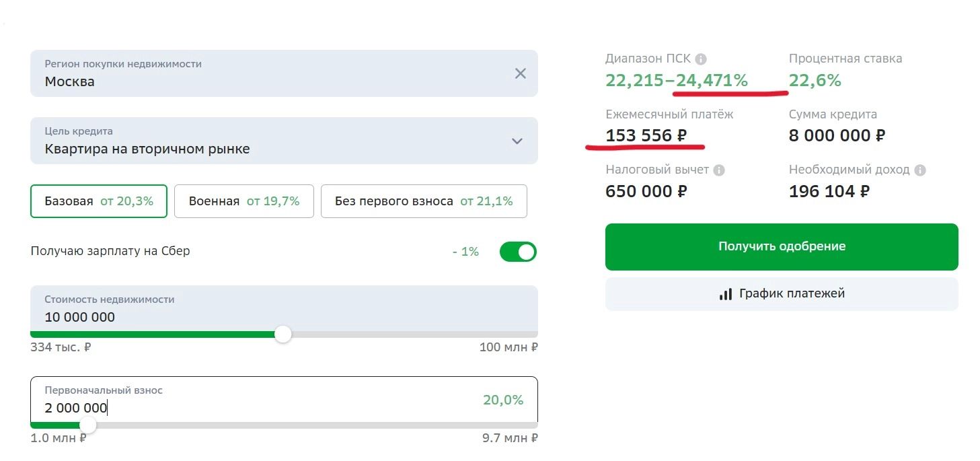The height and width of the screenshot is (461, 980).
Task: Click info icon beside Необходимый доход
Action: pos(919,170)
